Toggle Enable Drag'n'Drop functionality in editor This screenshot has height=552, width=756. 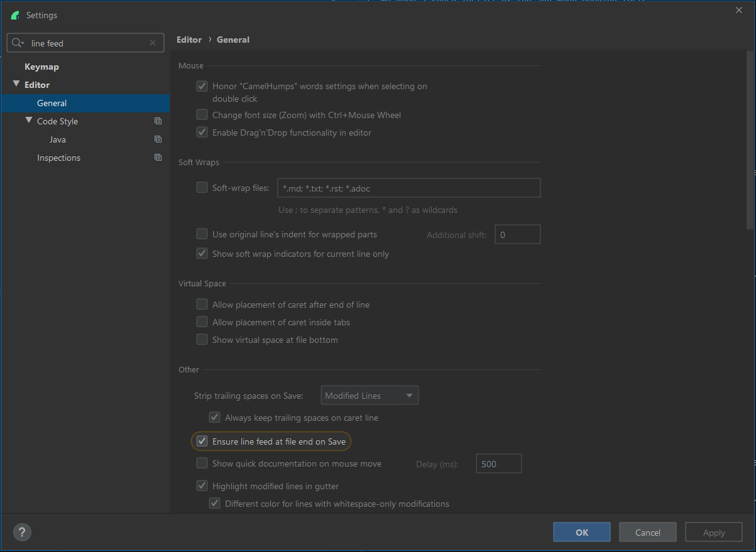pos(202,133)
